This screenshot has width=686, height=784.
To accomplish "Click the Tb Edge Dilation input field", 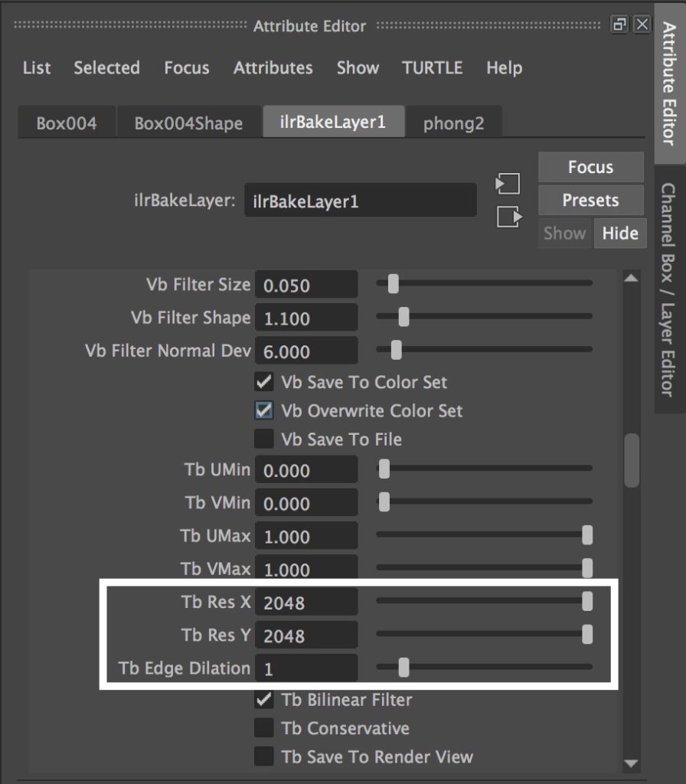I will [x=305, y=668].
